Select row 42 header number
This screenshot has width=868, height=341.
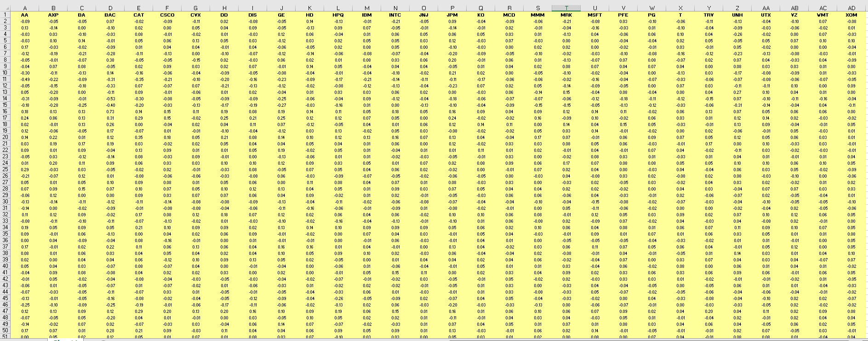(5, 279)
